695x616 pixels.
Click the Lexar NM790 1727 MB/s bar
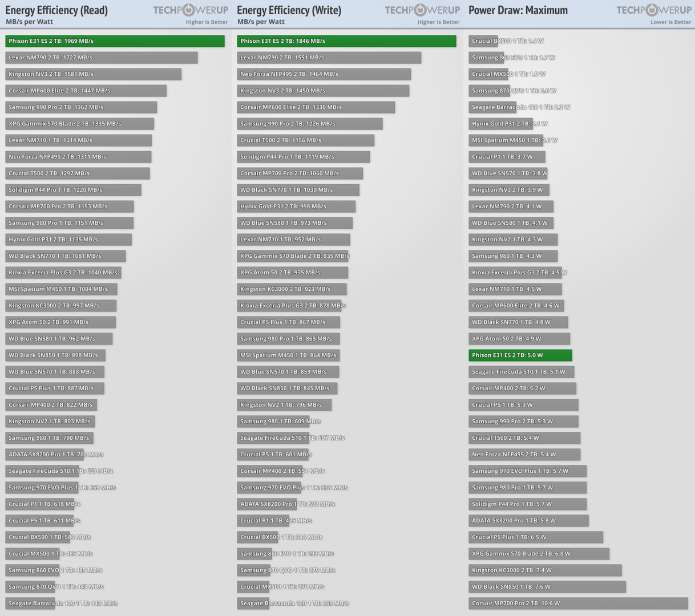(102, 58)
